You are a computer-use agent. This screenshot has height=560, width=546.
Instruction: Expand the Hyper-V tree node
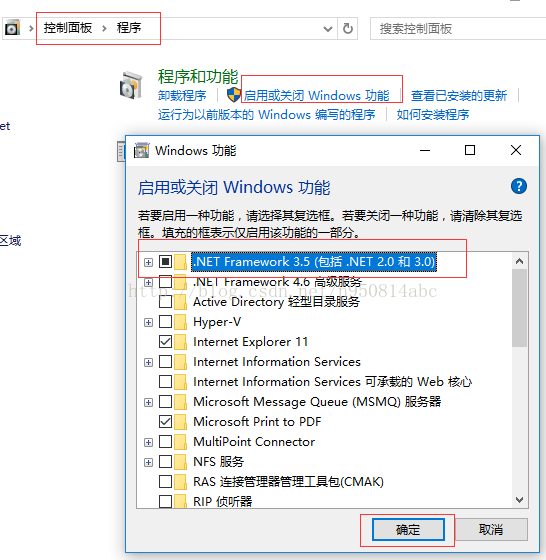point(148,322)
